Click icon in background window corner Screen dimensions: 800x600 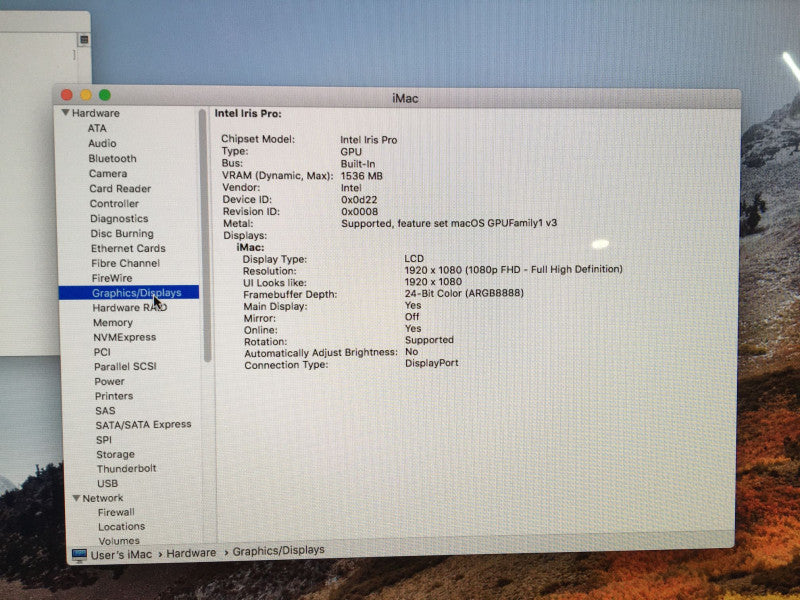coord(84,39)
